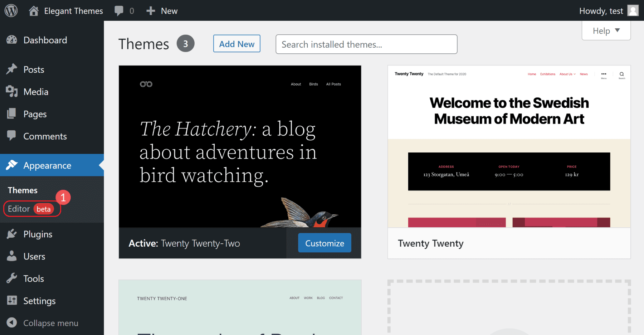Viewport: 644px width, 335px height.
Task: Open the Media library icon
Action: (11, 91)
